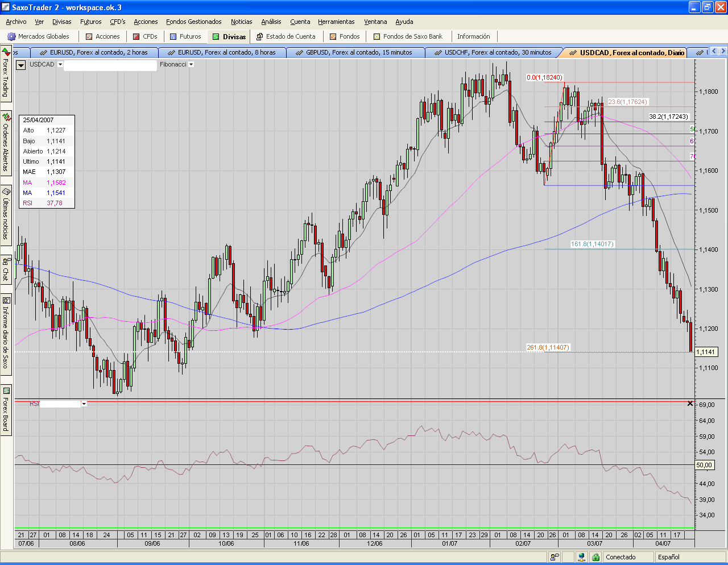This screenshot has width=728, height=565.
Task: Click the Futuros toolbar icon
Action: pos(173,36)
